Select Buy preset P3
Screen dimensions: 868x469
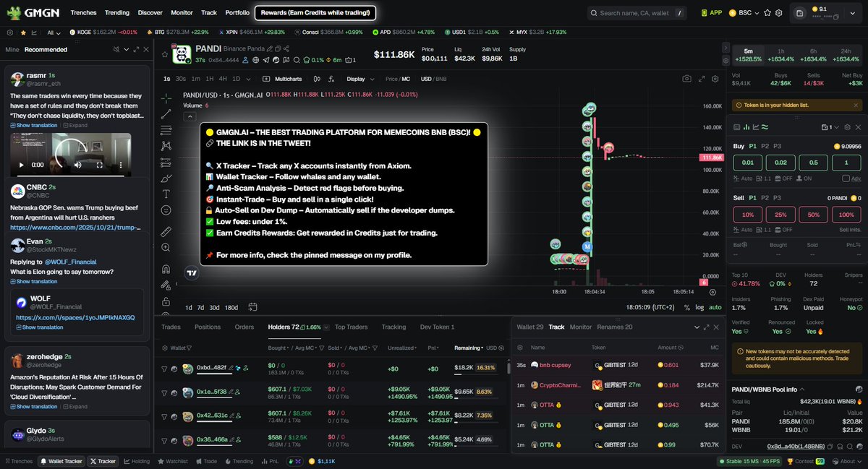[778, 145]
